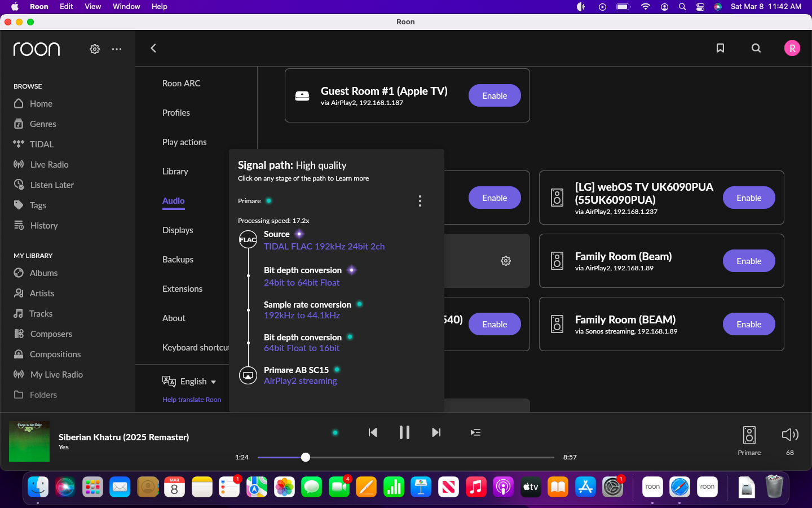Click AirPlay2 streaming stage link

[301, 381]
